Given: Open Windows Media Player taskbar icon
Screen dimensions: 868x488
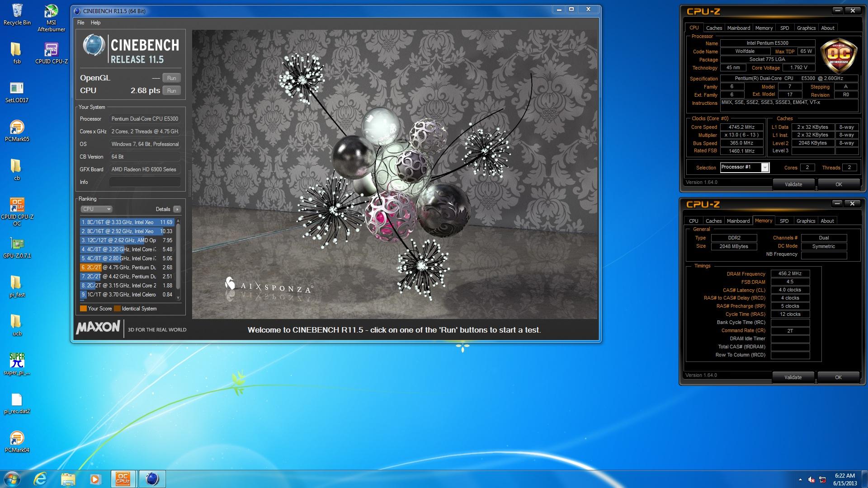Looking at the screenshot, I should (x=95, y=479).
